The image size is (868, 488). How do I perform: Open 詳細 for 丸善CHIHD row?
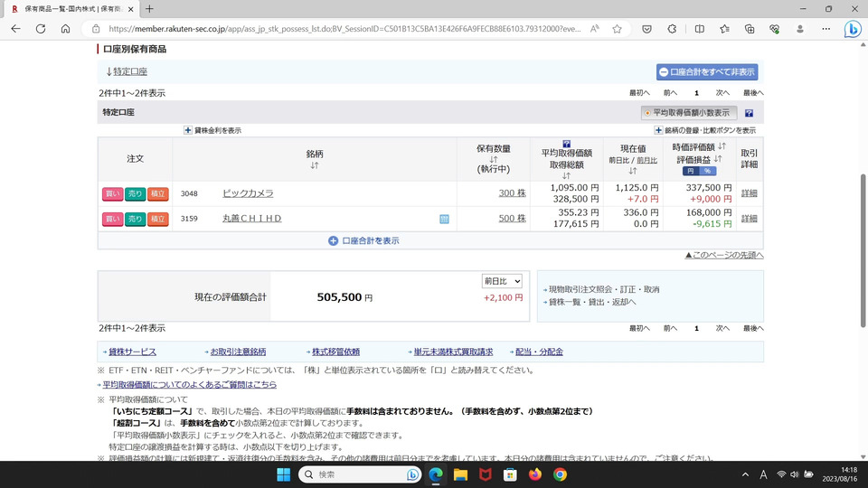(749, 219)
